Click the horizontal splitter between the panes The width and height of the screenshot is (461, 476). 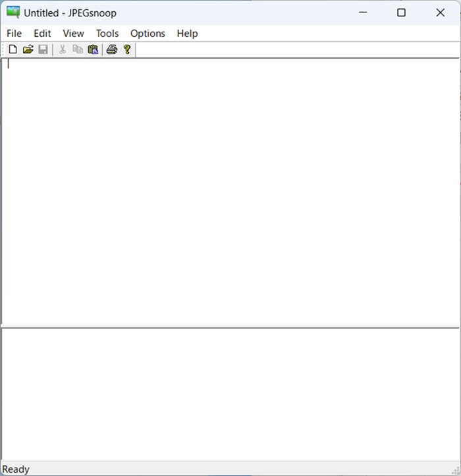pos(230,327)
